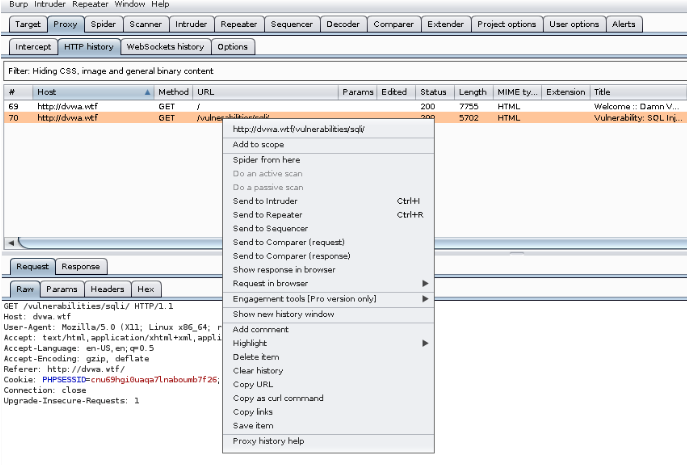Image resolution: width=688 pixels, height=465 pixels.
Task: Choose Copy URL
Action: click(329, 384)
